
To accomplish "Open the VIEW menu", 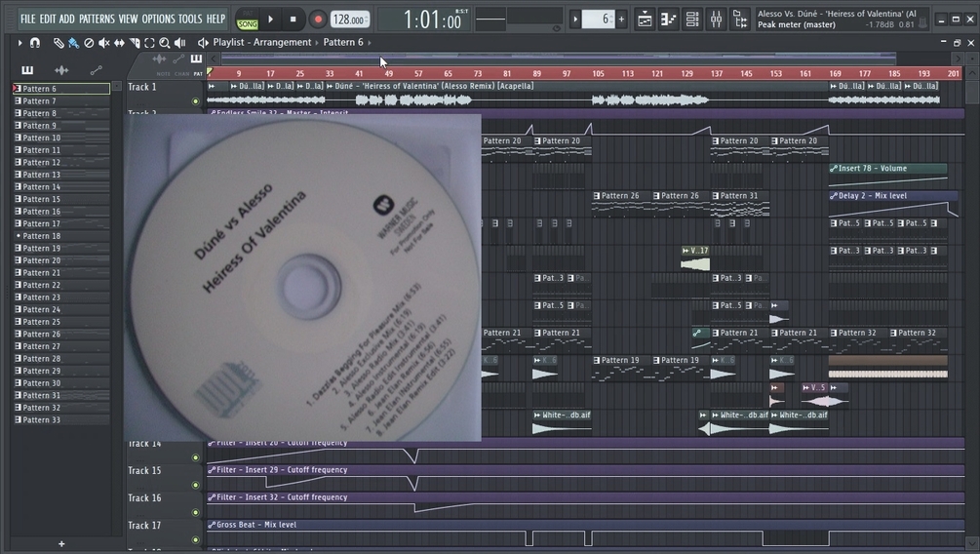I will (128, 20).
